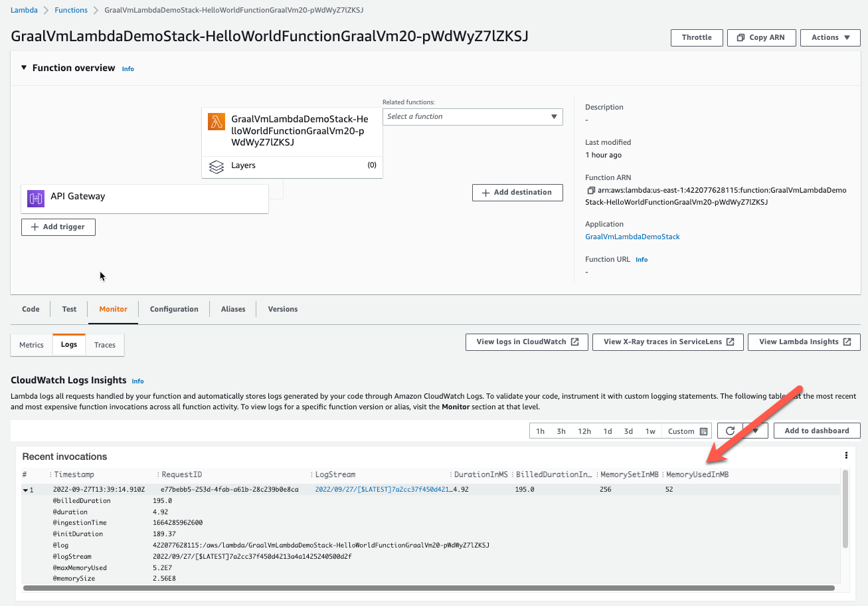The height and width of the screenshot is (606, 868).
Task: Select the 1w time range
Action: (650, 431)
